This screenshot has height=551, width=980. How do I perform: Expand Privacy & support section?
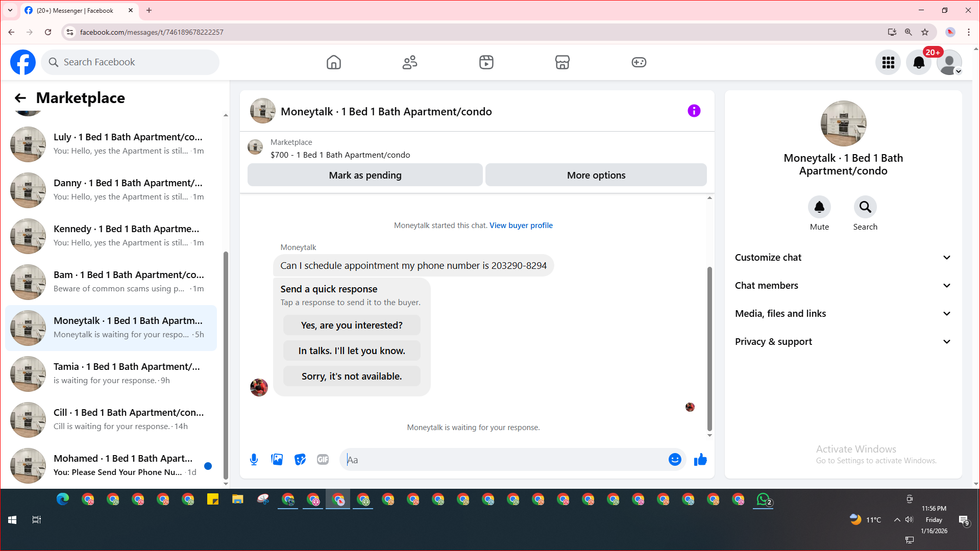tap(843, 342)
